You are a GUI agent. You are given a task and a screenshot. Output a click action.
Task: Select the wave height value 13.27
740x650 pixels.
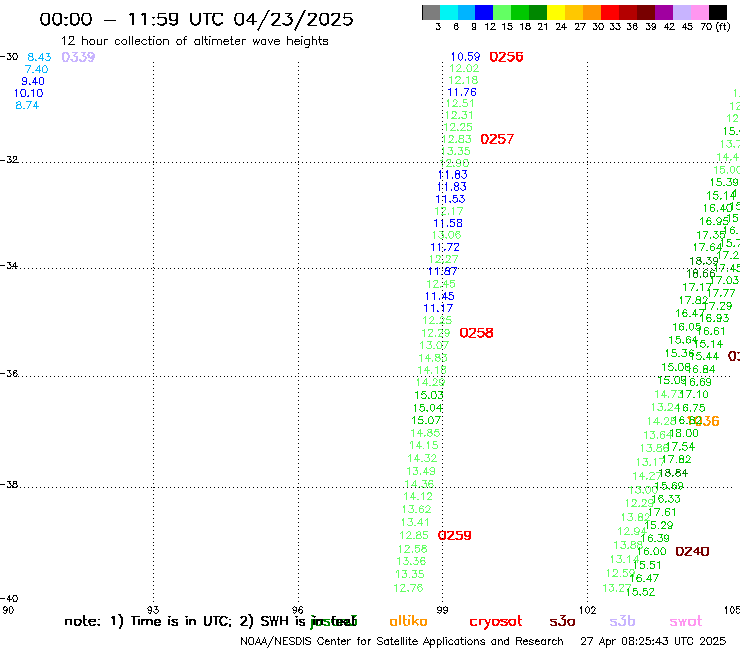616,588
